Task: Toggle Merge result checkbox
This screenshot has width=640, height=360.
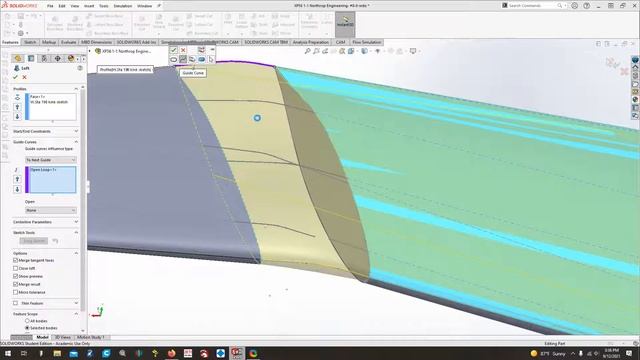Action: pyautogui.click(x=16, y=284)
